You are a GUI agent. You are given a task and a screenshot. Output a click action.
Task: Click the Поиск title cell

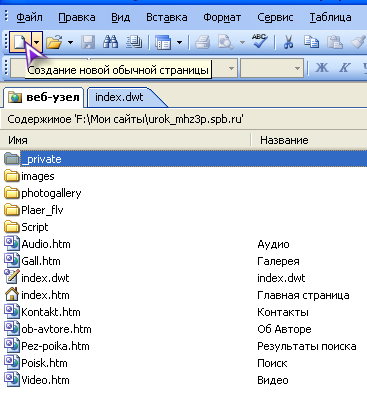coord(272,363)
